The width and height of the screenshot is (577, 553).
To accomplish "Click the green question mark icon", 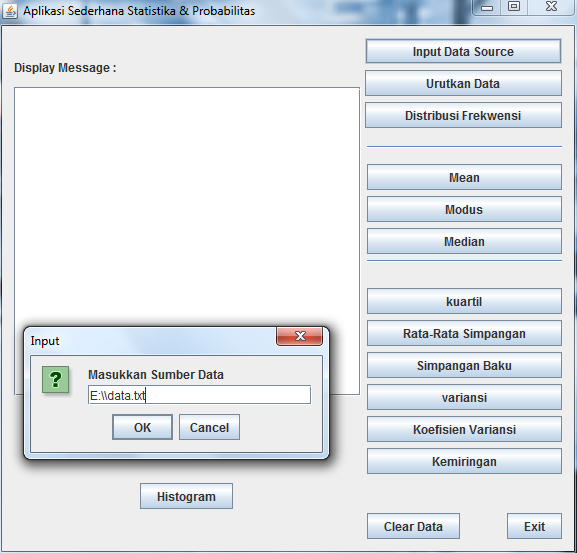I will pyautogui.click(x=55, y=379).
